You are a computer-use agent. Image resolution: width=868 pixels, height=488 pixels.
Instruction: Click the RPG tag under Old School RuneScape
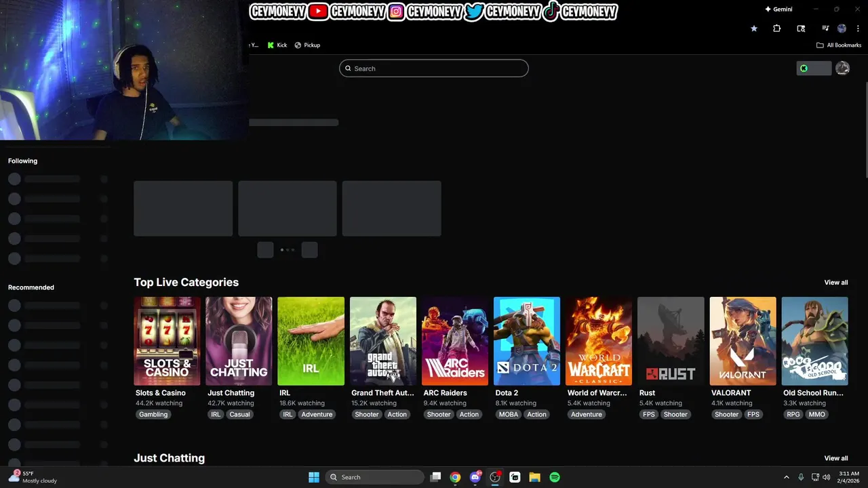click(x=793, y=414)
